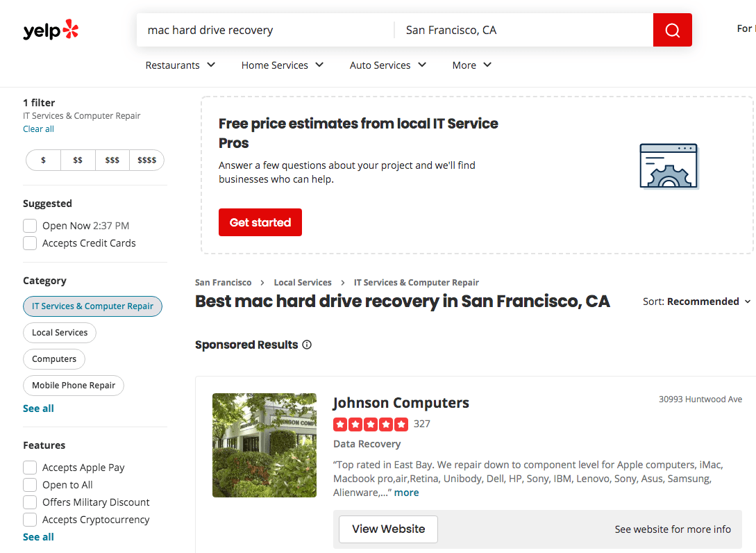
Task: Select the "Mobile Phone Repair" category
Action: tap(73, 386)
